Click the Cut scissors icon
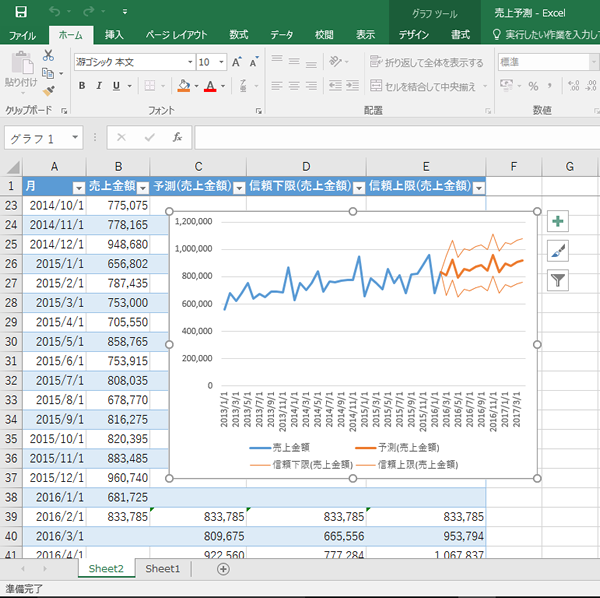 [48, 55]
